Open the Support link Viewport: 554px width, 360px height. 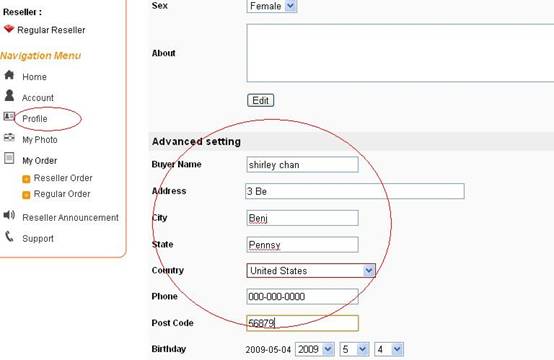[x=38, y=238]
